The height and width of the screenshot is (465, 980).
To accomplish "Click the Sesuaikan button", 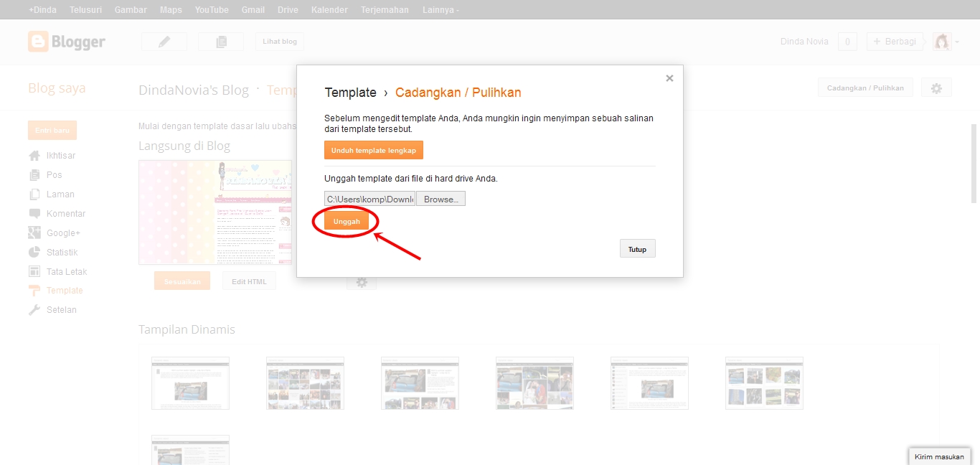I will [x=182, y=281].
